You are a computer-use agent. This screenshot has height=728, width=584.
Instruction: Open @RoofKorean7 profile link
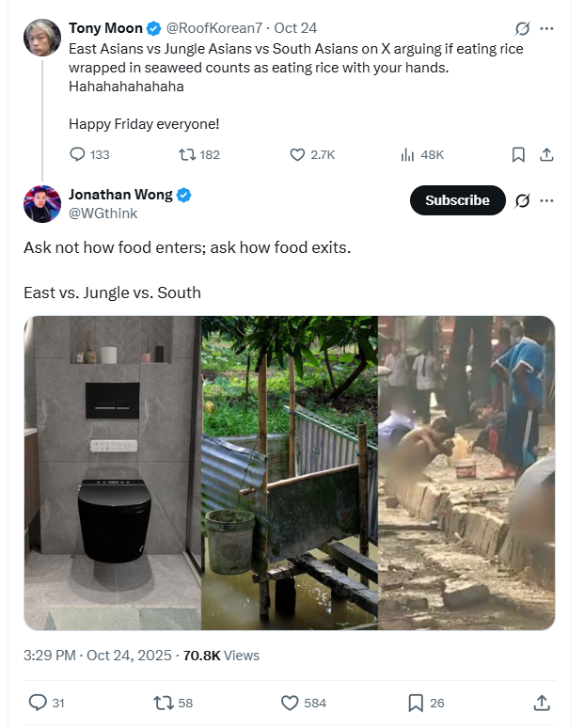214,28
